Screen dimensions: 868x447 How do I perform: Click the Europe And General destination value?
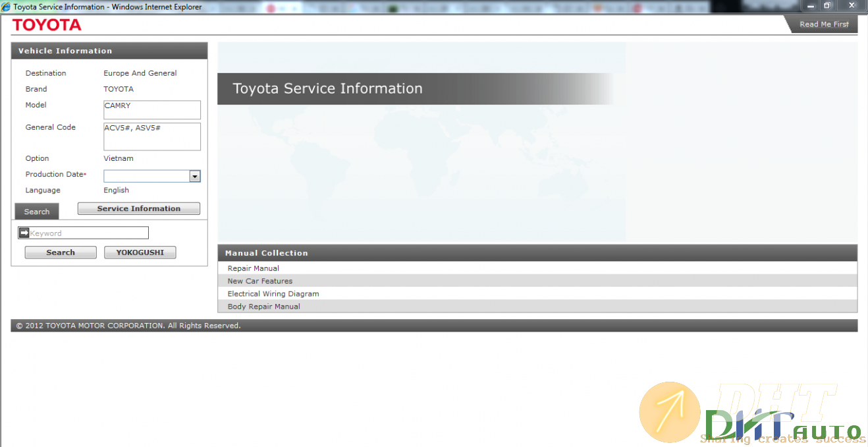click(x=140, y=73)
